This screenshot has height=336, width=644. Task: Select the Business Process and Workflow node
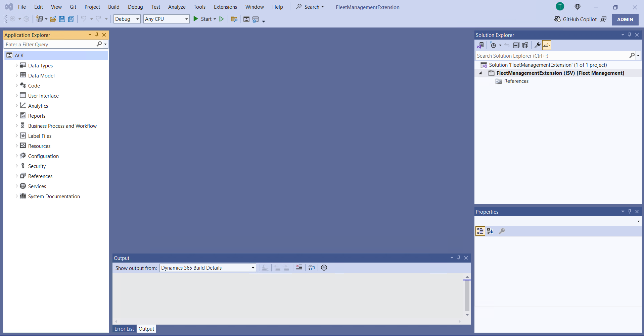pos(62,126)
